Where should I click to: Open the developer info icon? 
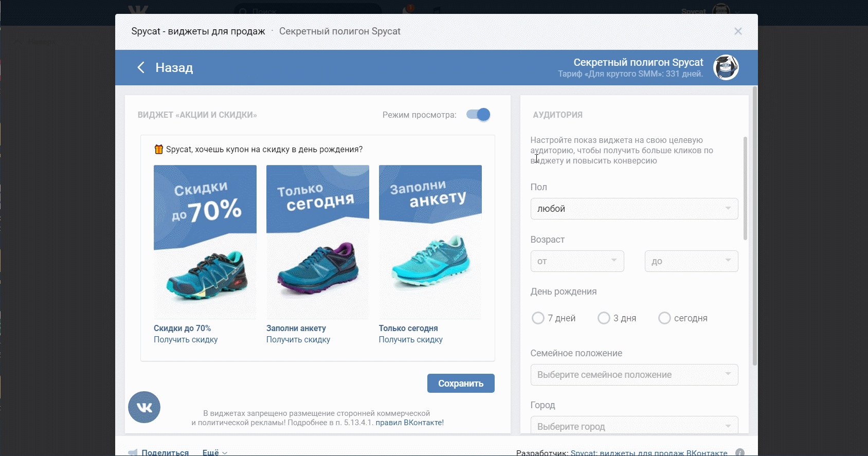740,452
